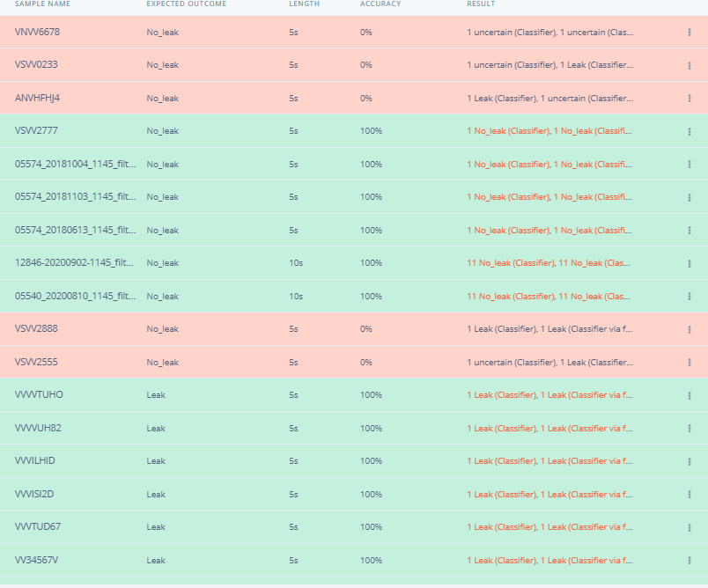
Task: Open the result link for 12846-20200902-1145 sample
Action: (x=549, y=263)
